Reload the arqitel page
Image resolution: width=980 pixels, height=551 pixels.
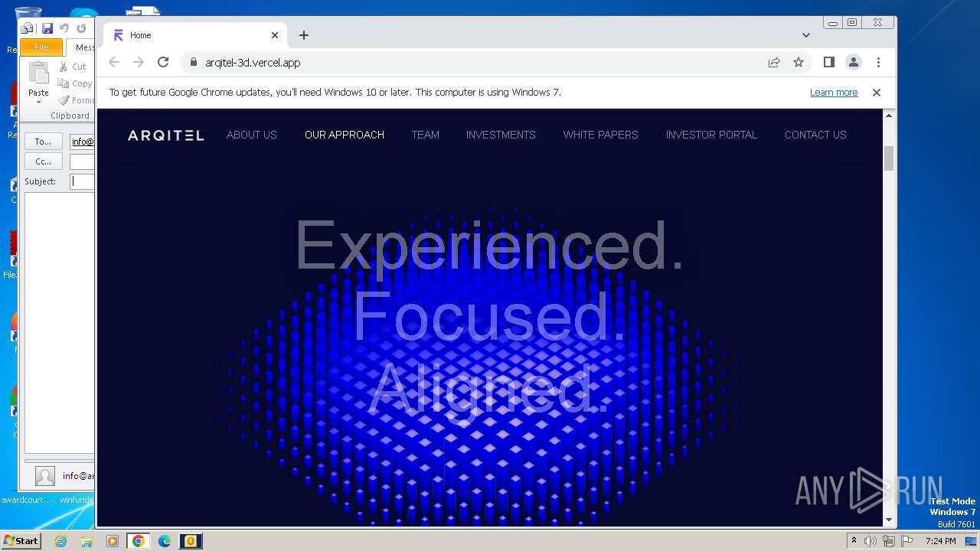(x=163, y=63)
